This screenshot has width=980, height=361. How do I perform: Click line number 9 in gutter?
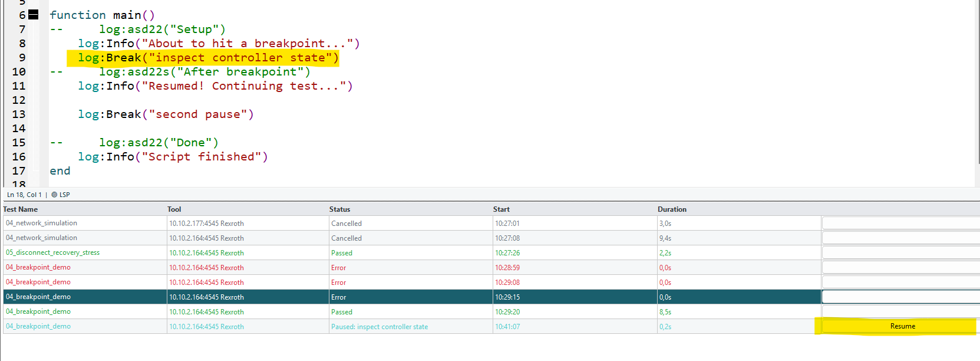click(22, 57)
